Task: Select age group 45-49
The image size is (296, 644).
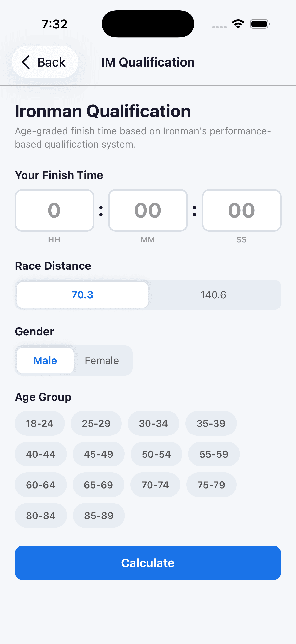Action: coord(99,454)
